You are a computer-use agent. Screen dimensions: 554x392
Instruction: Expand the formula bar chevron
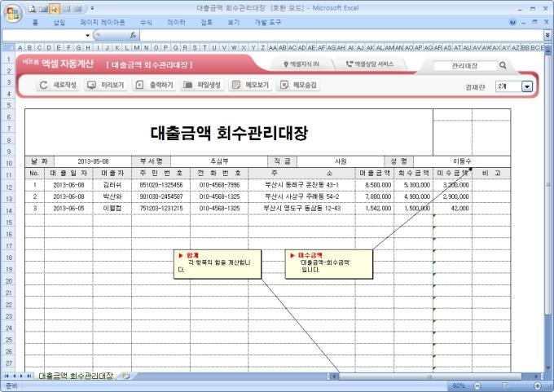click(x=547, y=35)
